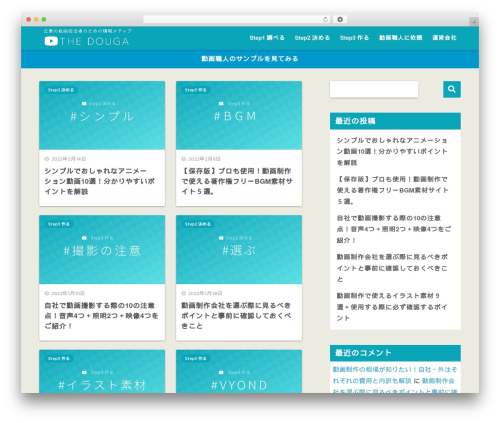Open the Step3 作る menu item

(x=354, y=38)
